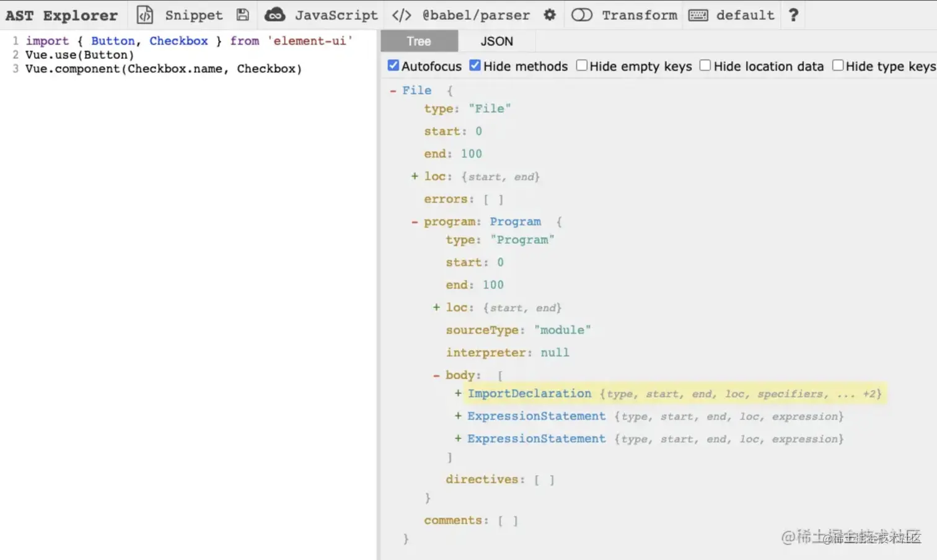Click the Vue.component code line
The image size is (937, 560).
164,69
